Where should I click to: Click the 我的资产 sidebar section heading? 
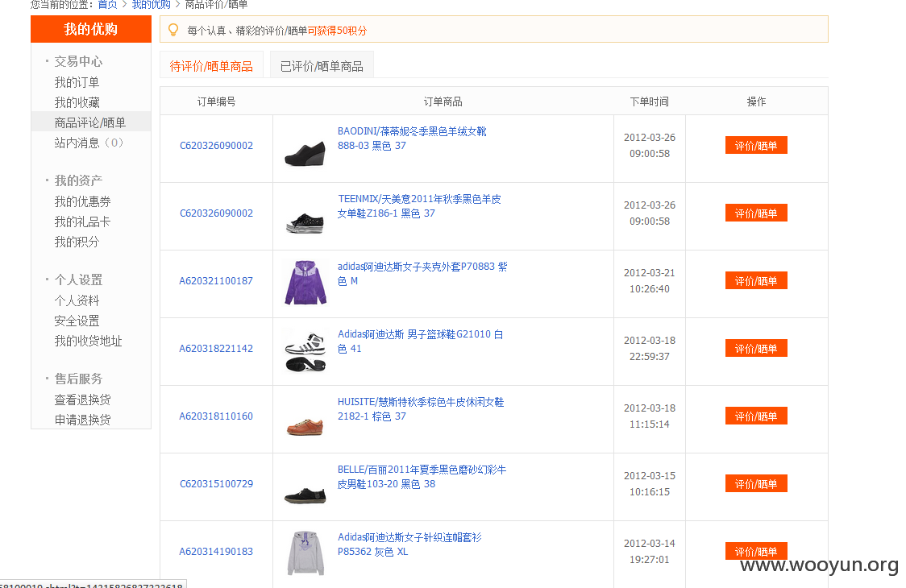78,180
